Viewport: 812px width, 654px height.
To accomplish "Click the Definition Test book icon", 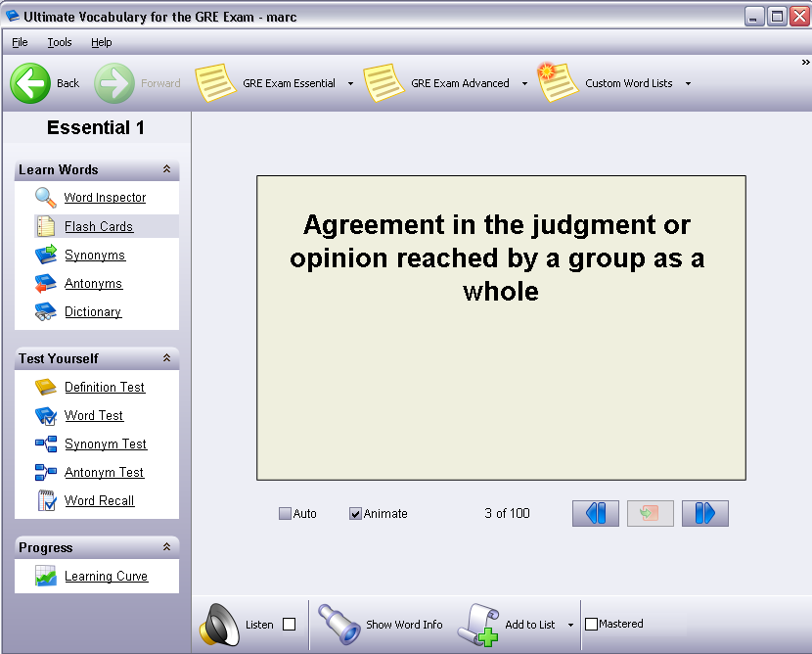I will pos(46,387).
